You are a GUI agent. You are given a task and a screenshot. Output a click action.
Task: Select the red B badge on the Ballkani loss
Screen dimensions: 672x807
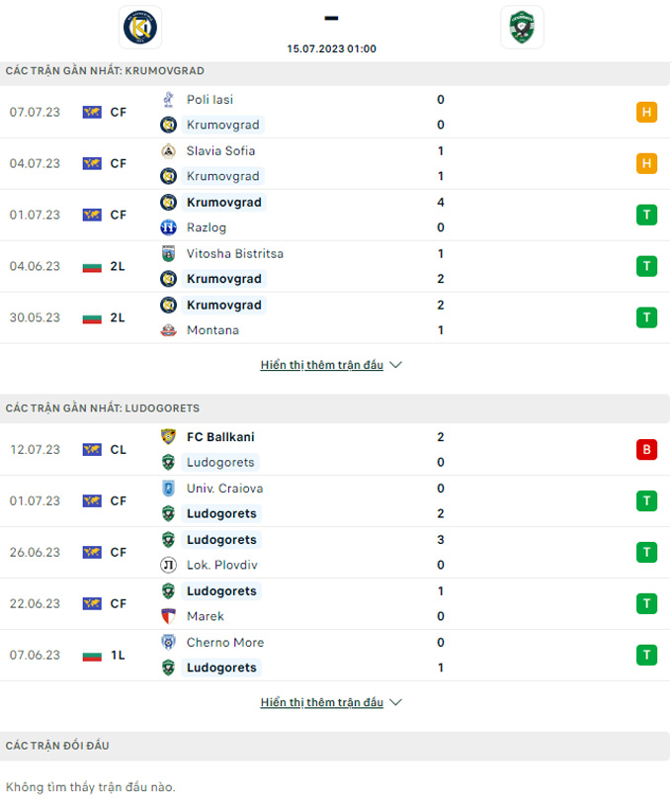point(646,449)
